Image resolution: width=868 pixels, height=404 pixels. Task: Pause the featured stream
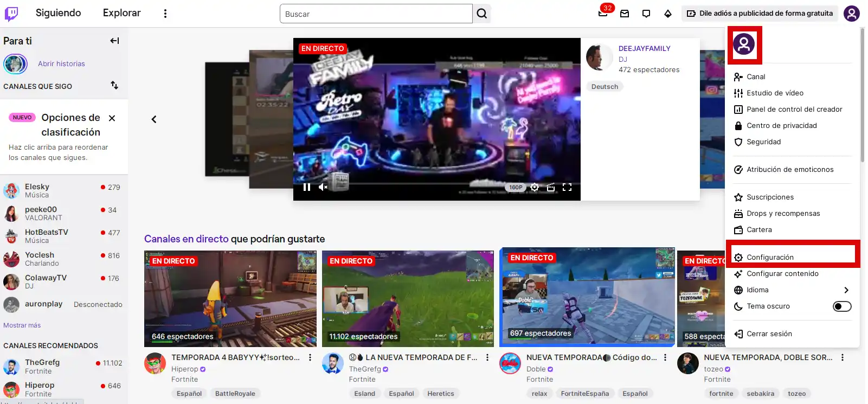(307, 187)
